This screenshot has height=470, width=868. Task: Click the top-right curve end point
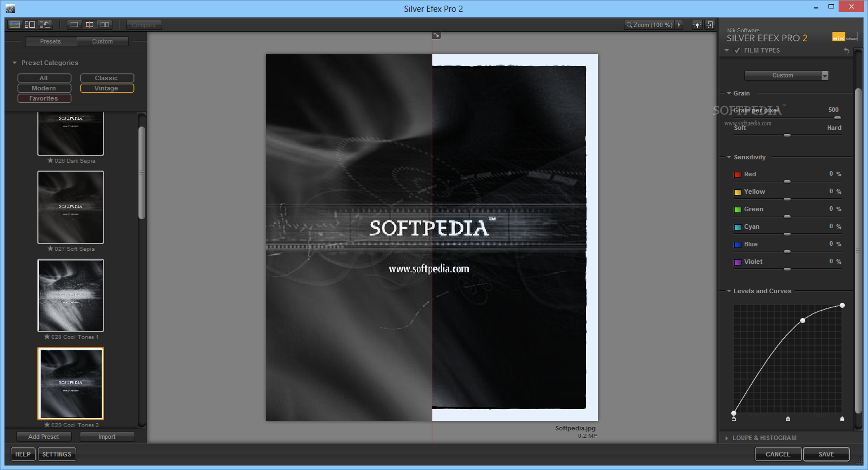tap(842, 305)
